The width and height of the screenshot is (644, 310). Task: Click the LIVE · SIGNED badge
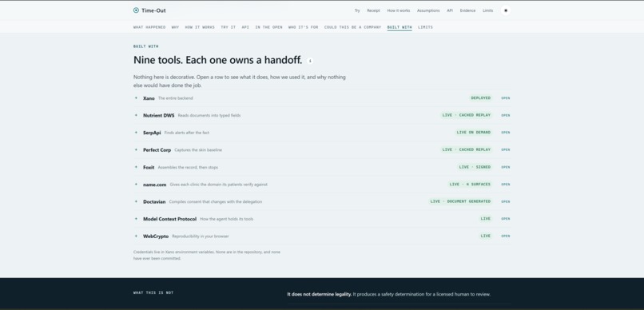[x=475, y=167]
